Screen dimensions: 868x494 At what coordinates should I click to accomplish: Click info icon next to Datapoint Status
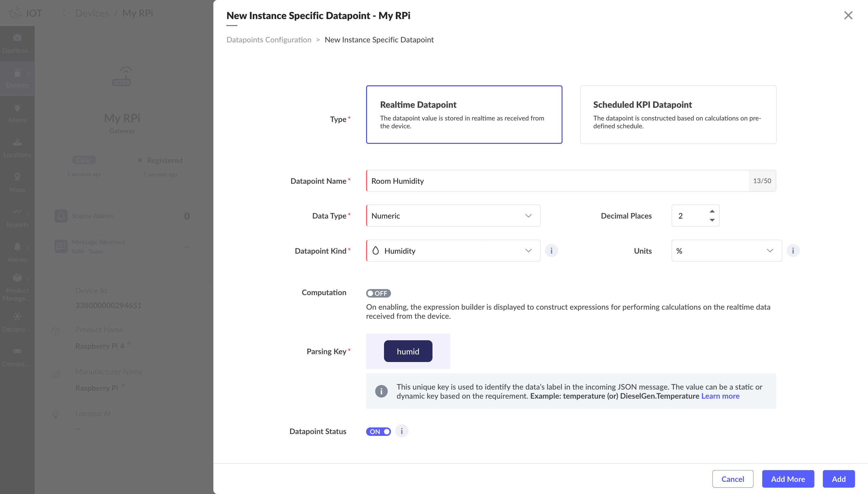(401, 431)
